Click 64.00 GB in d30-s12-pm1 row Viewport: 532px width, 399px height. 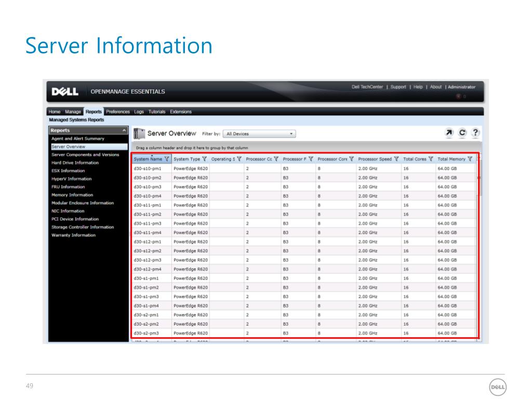(447, 242)
